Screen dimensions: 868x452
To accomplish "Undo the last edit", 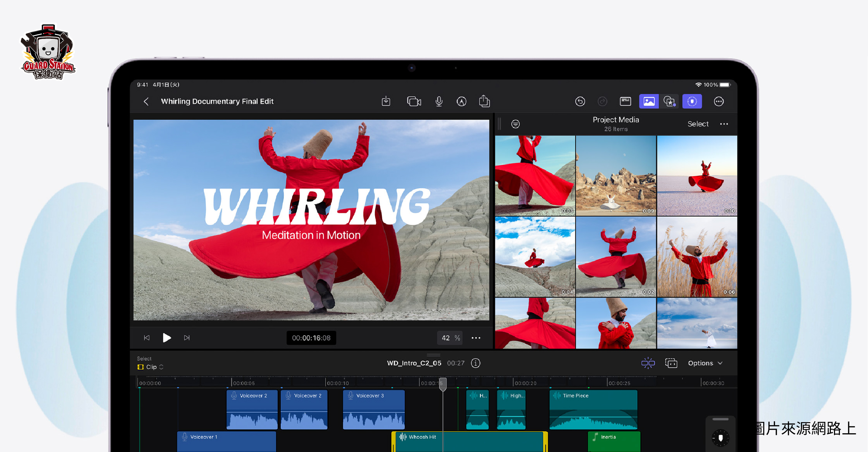I will pos(580,101).
